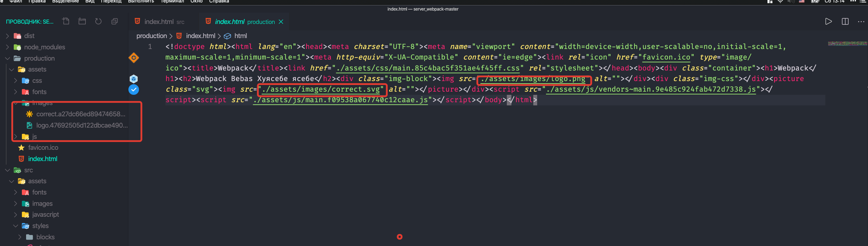Click the blue css folder icon

25,80
